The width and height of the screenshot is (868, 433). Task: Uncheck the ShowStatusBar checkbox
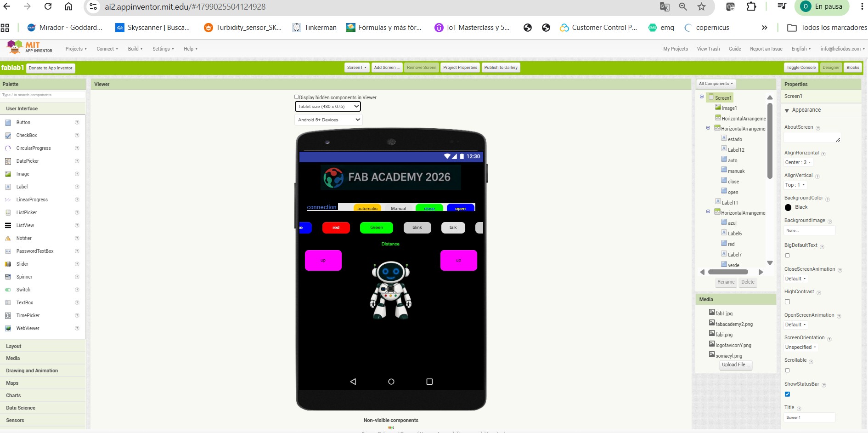[787, 394]
